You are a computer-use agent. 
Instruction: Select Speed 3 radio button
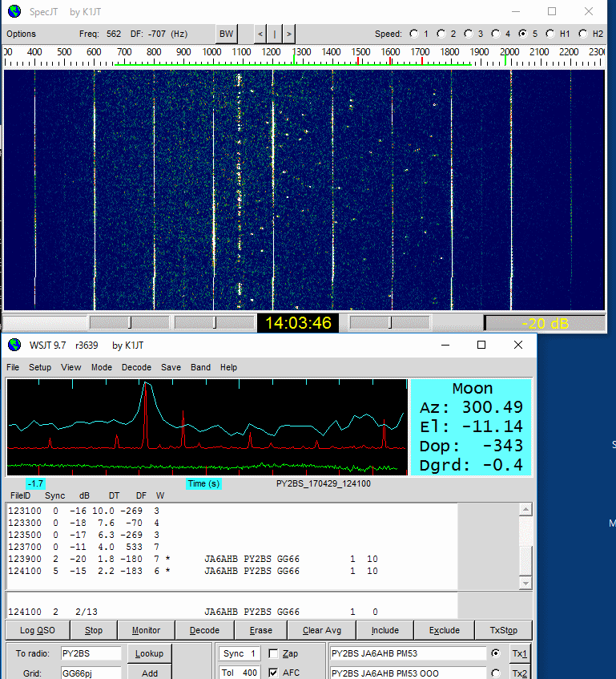tap(469, 34)
